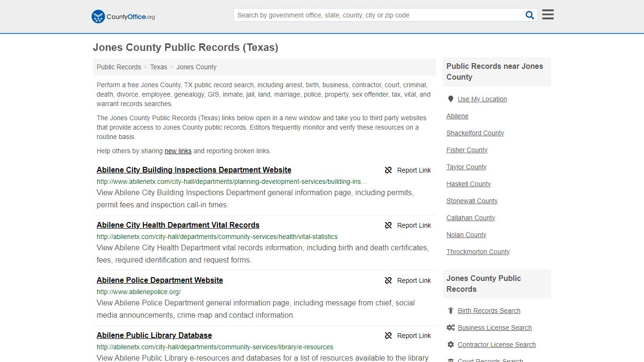The height and width of the screenshot is (362, 644).
Task: Click the CountyOffice.org logo
Action: click(x=123, y=16)
